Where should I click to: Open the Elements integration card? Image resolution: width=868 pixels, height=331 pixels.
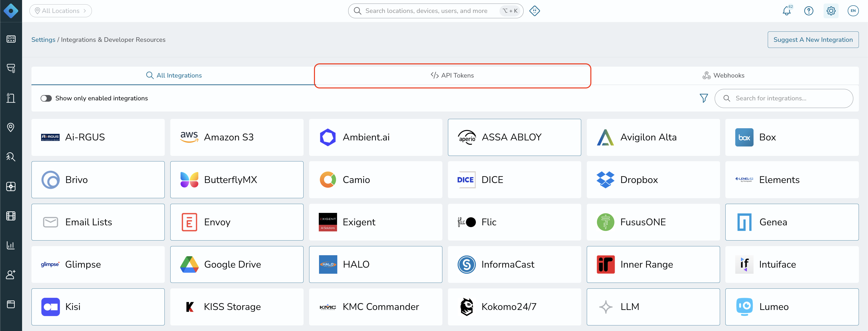point(792,180)
